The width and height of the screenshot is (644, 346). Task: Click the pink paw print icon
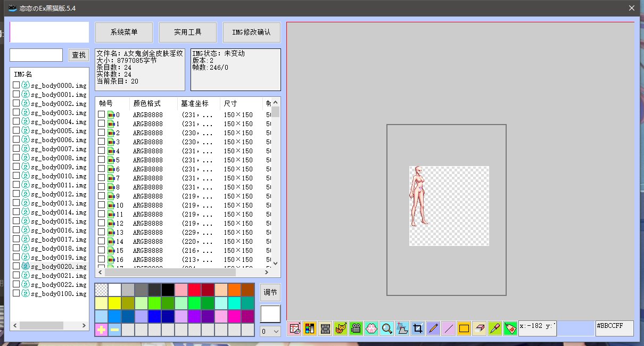pyautogui.click(x=371, y=328)
